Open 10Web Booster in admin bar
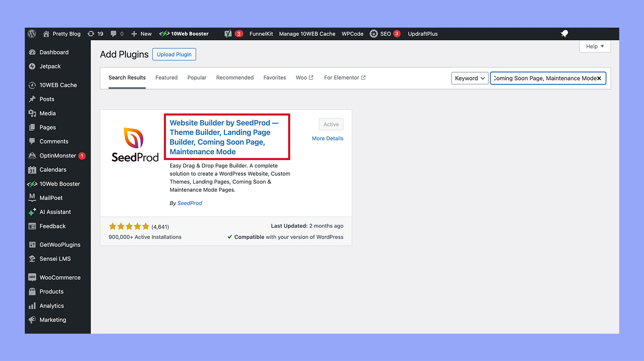 click(184, 34)
